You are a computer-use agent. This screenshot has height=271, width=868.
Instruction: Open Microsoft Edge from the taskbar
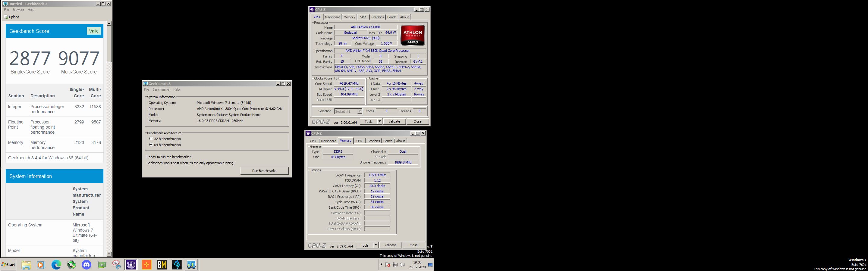tap(56, 265)
